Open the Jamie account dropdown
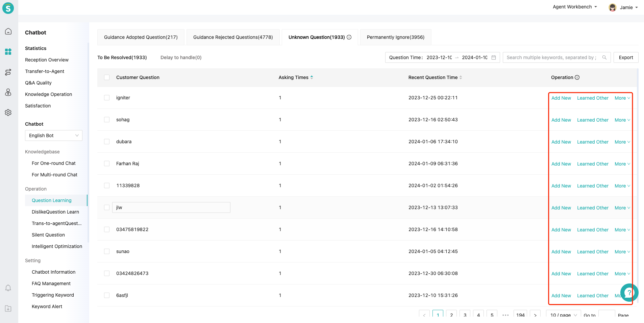This screenshot has width=644, height=323. click(628, 7)
